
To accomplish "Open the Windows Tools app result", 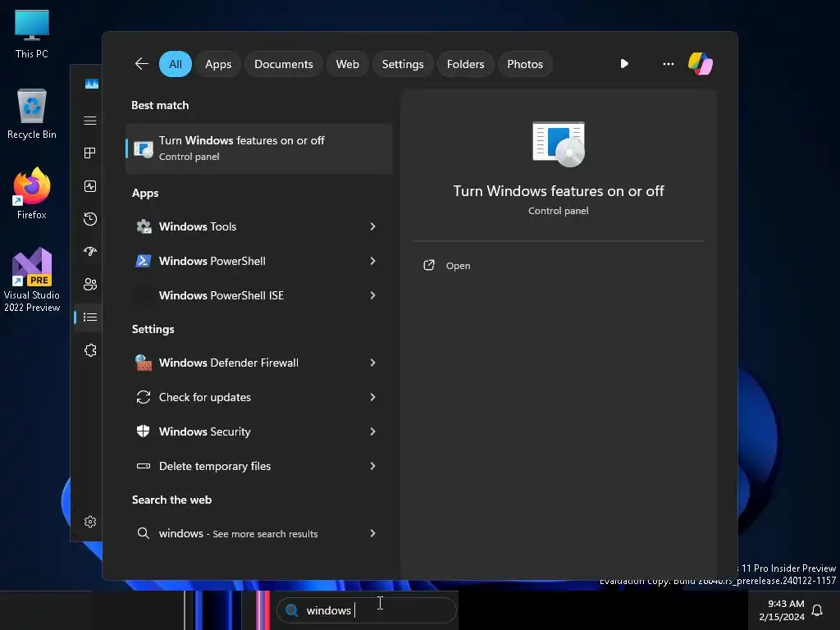I will (258, 226).
